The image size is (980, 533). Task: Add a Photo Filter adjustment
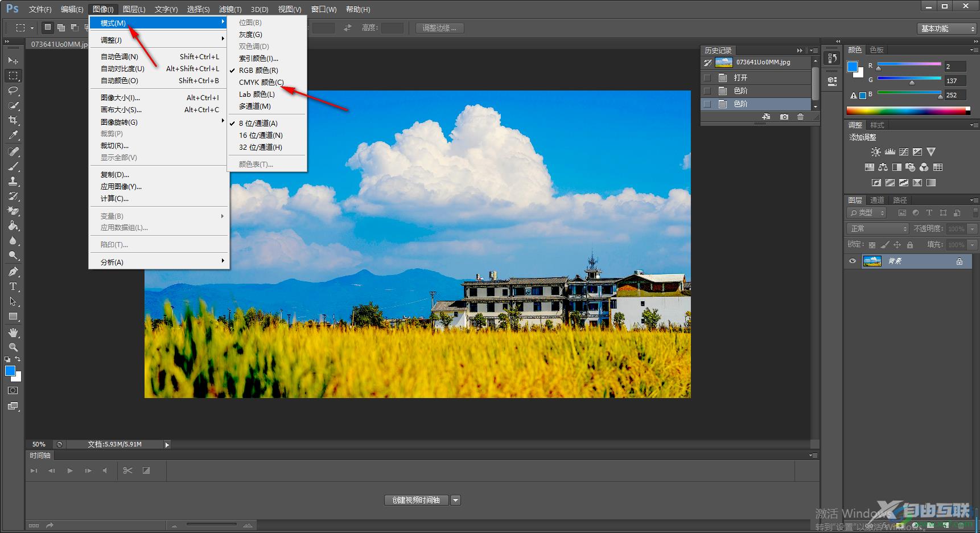pyautogui.click(x=911, y=167)
